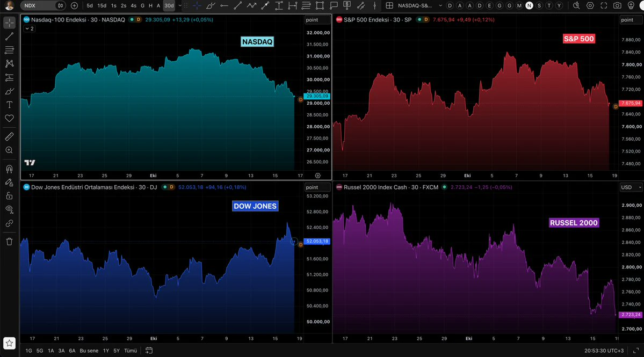Open the text annotation tool

coord(10,105)
